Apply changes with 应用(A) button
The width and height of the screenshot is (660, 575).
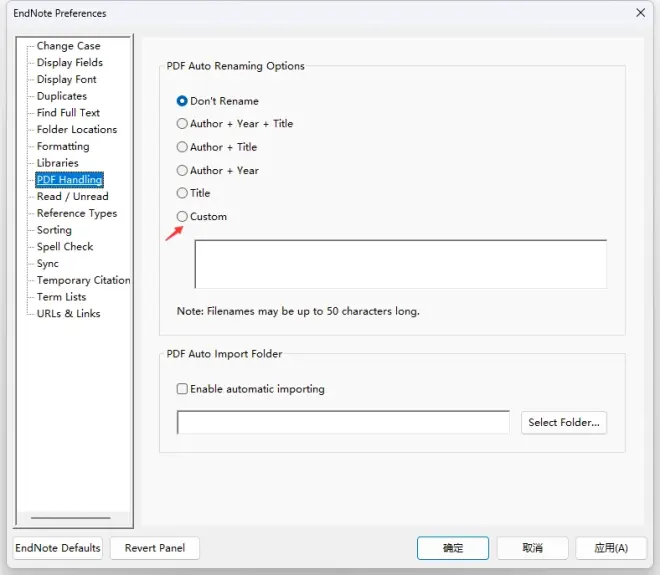coord(611,548)
